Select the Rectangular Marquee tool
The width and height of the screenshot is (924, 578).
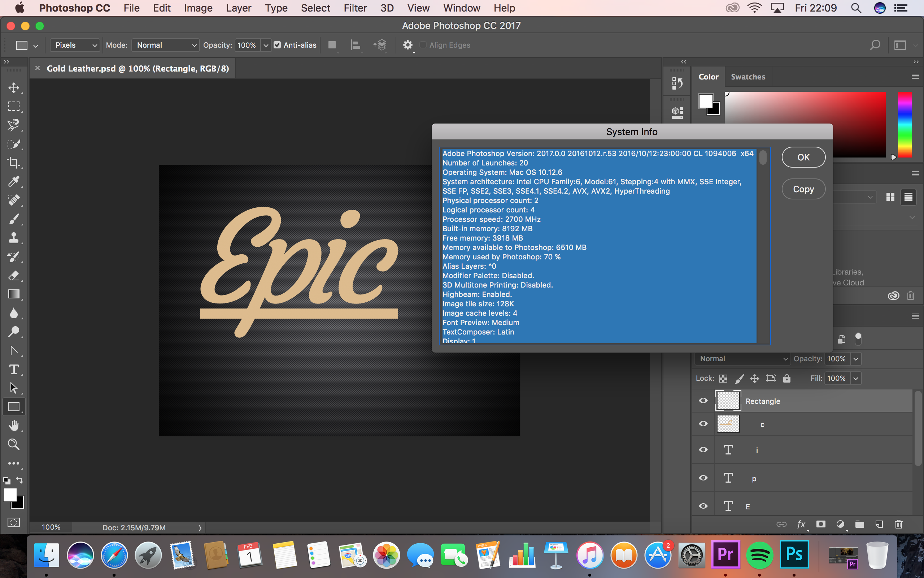14,106
